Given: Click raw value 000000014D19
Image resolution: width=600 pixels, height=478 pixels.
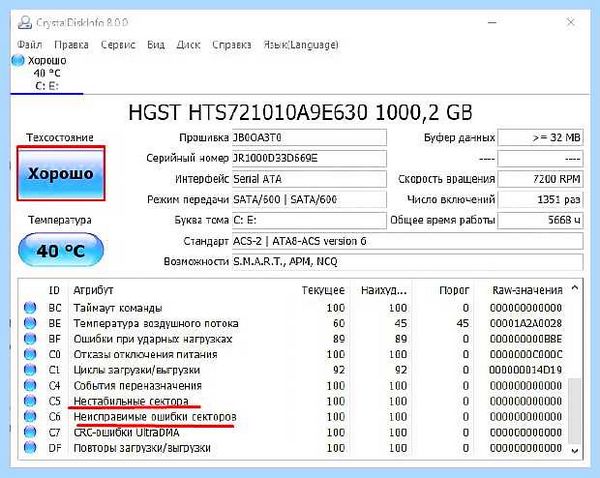Looking at the screenshot, I should [526, 370].
